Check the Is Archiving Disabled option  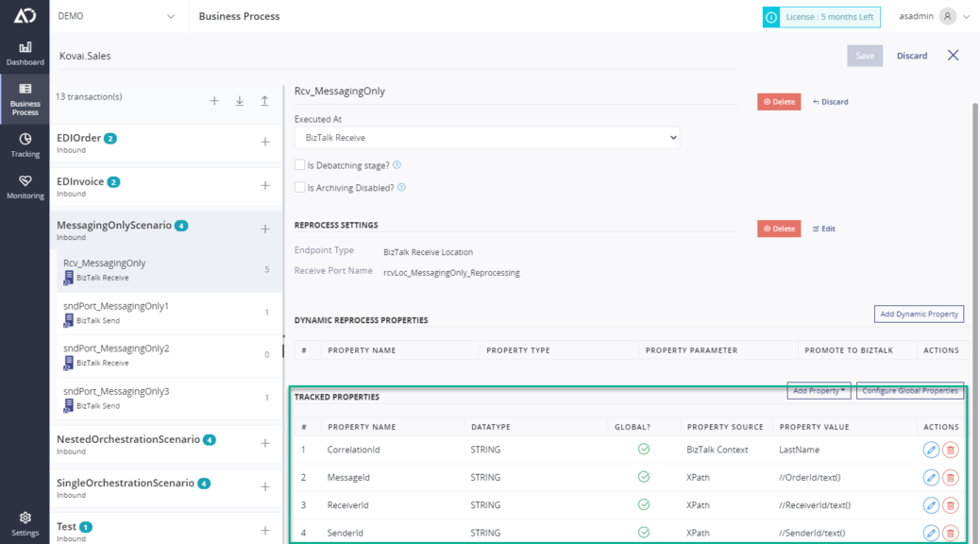[300, 187]
